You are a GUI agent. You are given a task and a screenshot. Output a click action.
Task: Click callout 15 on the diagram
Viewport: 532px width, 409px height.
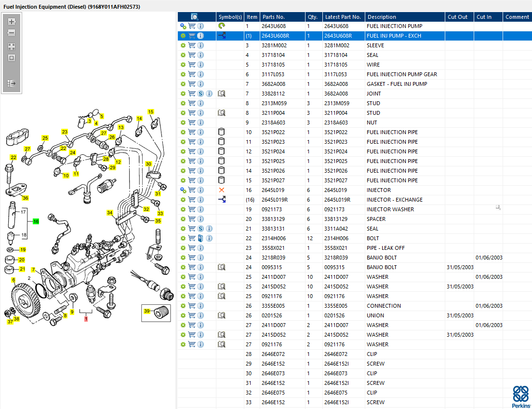tap(151, 112)
